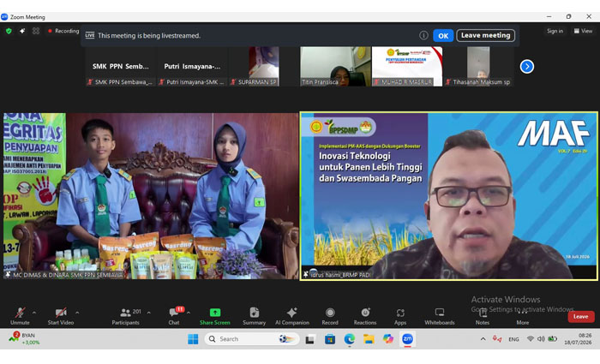
Task: Click the Leave meeting button in banner
Action: pyautogui.click(x=486, y=36)
